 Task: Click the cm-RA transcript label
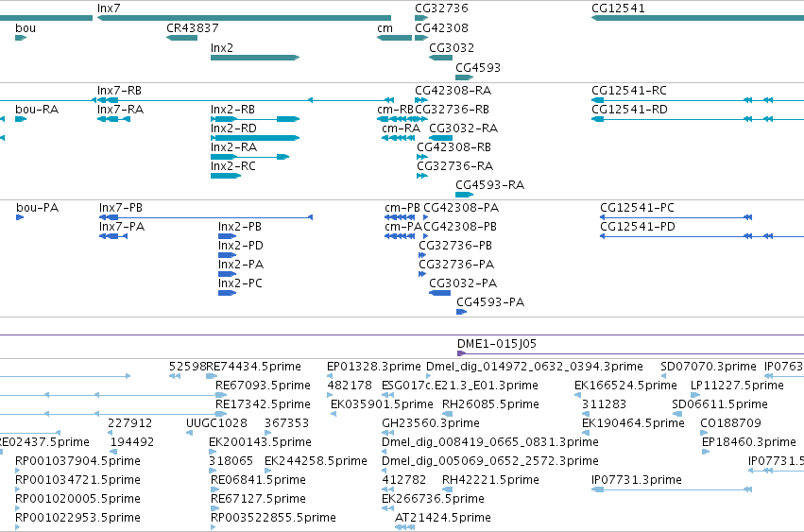pos(401,129)
